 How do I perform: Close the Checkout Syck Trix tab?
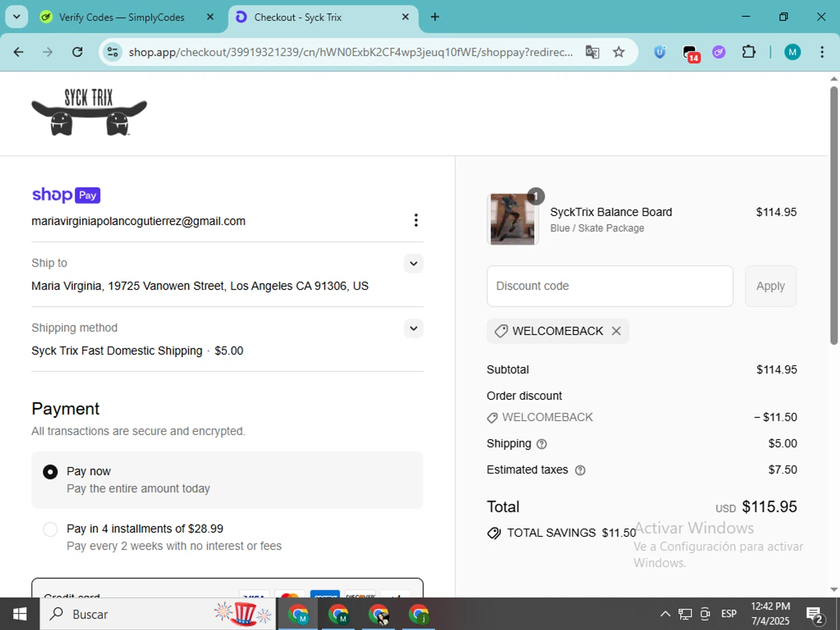(405, 17)
